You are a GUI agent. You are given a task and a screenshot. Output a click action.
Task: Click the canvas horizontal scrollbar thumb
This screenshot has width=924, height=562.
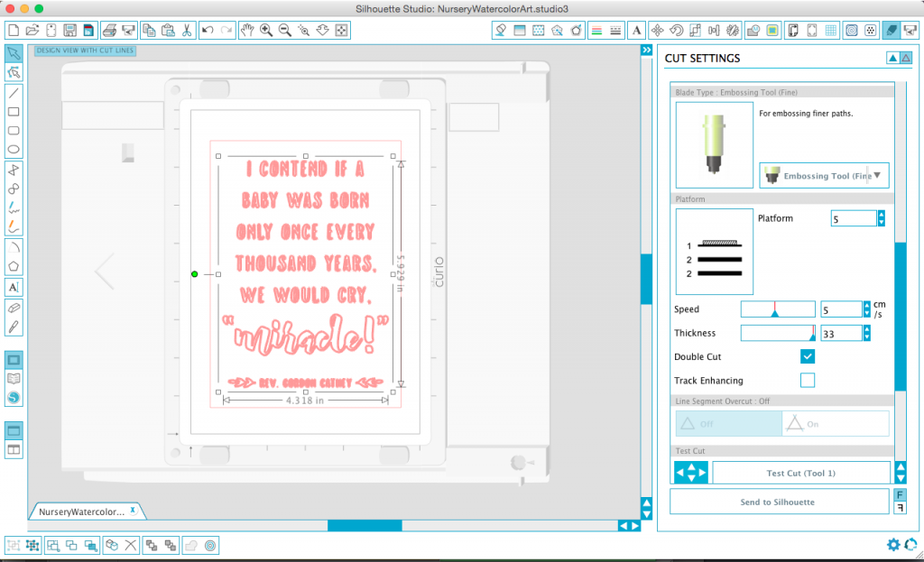[365, 526]
